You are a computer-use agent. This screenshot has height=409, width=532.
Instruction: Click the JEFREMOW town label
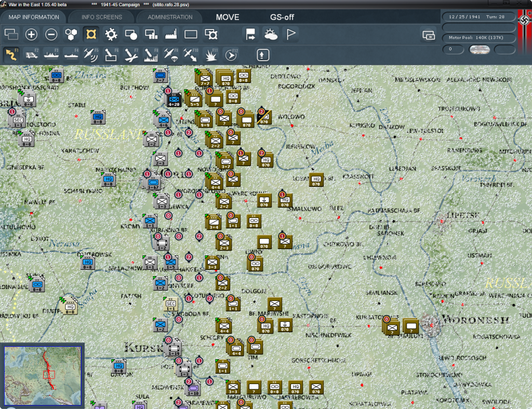click(x=301, y=146)
